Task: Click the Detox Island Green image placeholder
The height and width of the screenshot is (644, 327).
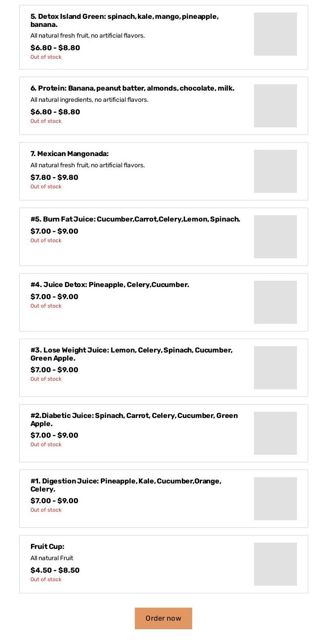Action: 275,34
